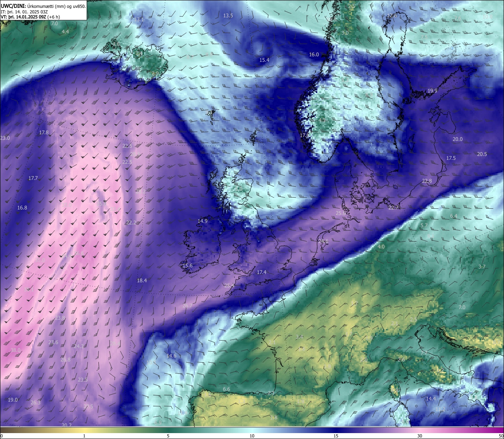Click the 19.0 value on the map

(x=13, y=400)
